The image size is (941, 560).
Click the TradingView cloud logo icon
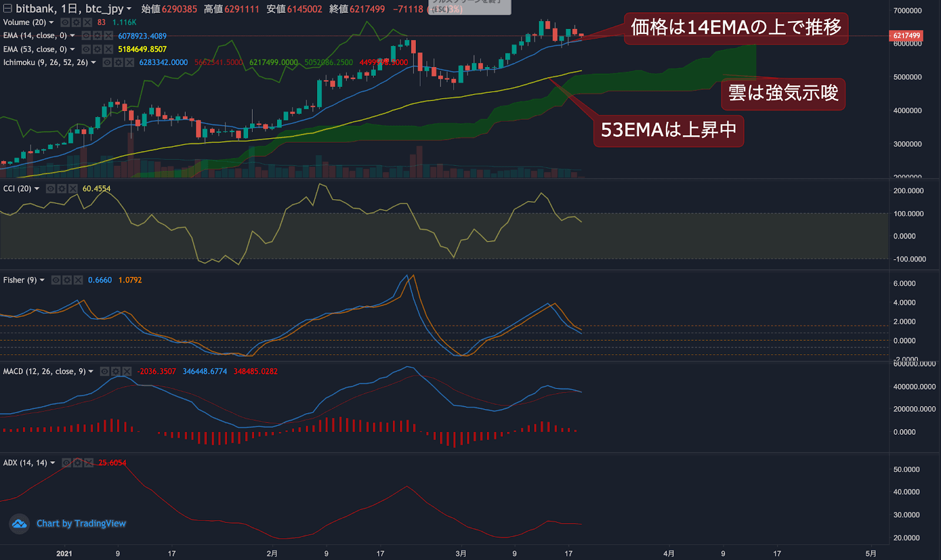pyautogui.click(x=19, y=524)
